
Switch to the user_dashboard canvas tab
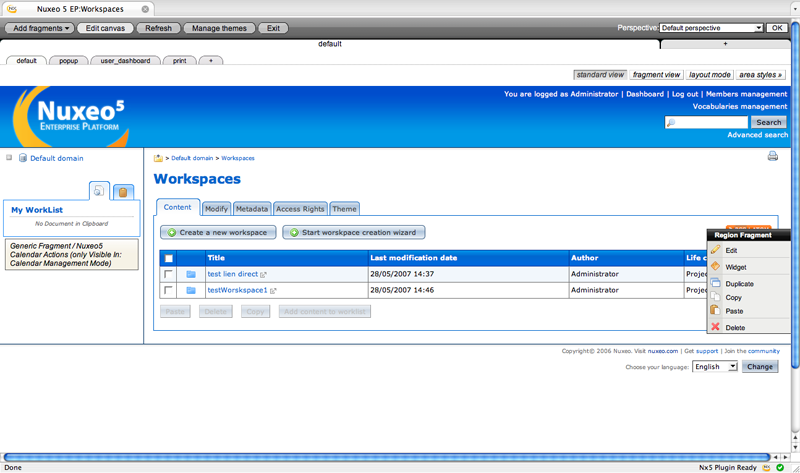tap(126, 60)
